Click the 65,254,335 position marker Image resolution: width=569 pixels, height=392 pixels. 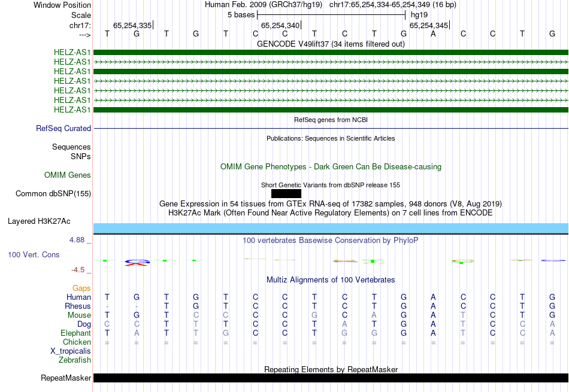133,25
